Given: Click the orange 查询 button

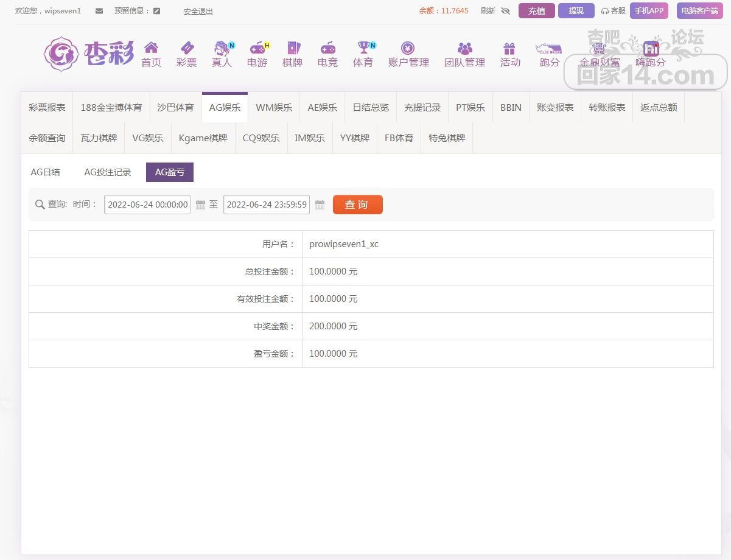Looking at the screenshot, I should [357, 205].
